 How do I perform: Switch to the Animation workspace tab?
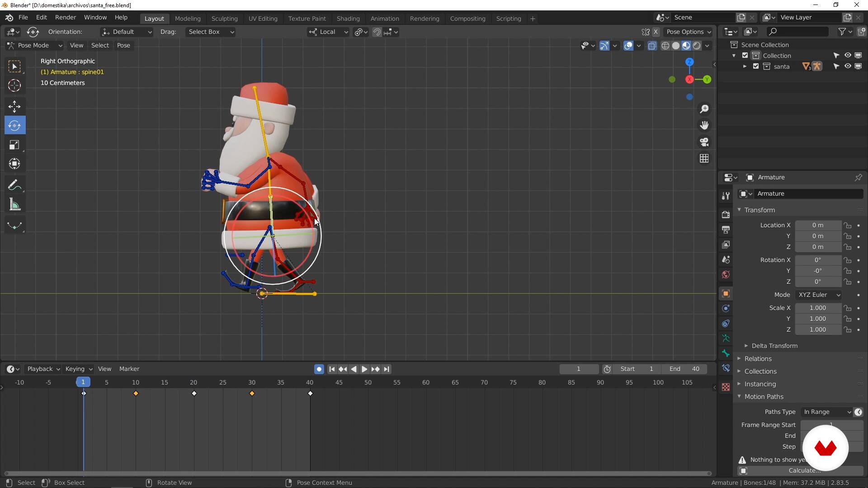point(385,19)
